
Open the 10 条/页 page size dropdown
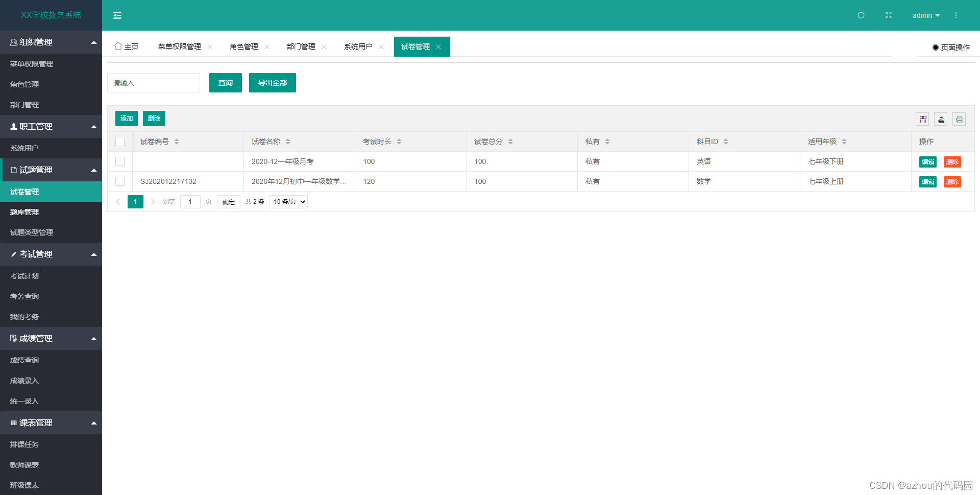point(288,202)
